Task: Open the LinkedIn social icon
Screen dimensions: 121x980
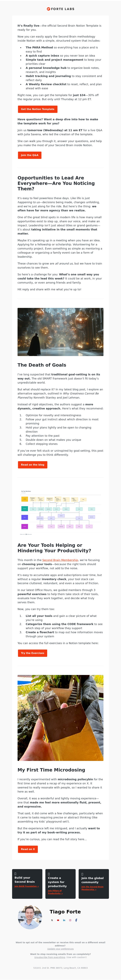Action: [x=64, y=920]
